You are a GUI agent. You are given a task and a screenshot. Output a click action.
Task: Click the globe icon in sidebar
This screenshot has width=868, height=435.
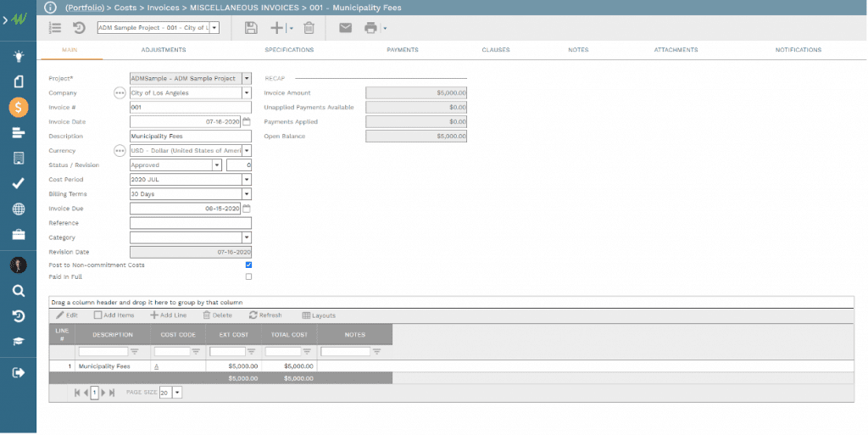tap(18, 209)
